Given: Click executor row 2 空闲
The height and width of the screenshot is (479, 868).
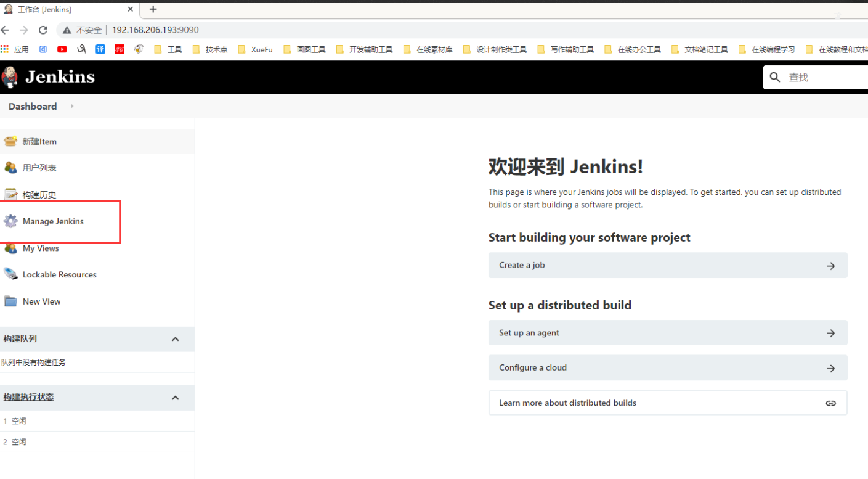Looking at the screenshot, I should pyautogui.click(x=97, y=442).
